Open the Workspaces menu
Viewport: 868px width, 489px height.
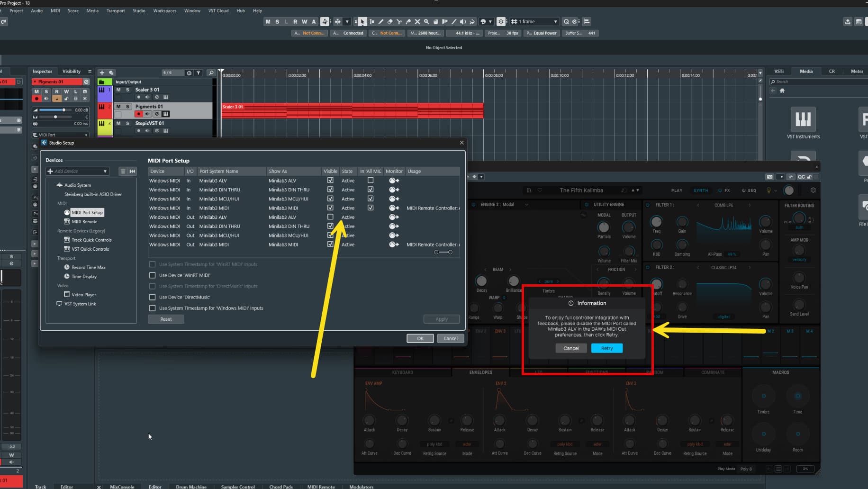[164, 10]
